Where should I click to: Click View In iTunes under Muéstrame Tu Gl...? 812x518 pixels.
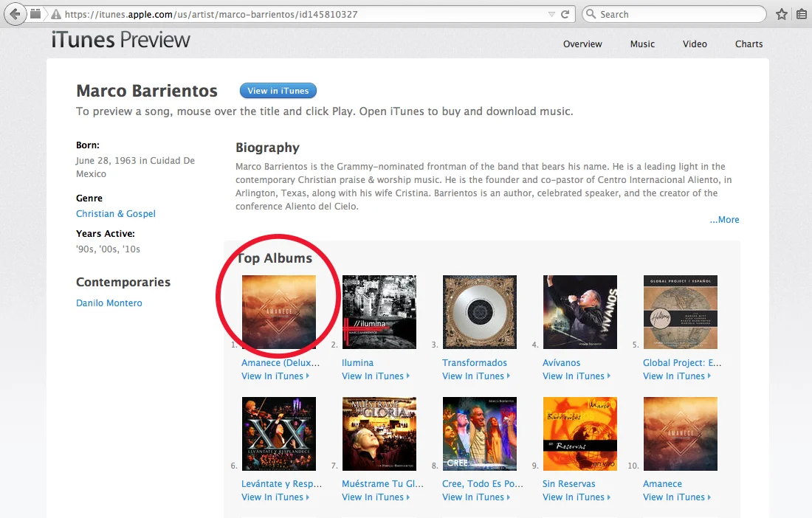point(376,497)
